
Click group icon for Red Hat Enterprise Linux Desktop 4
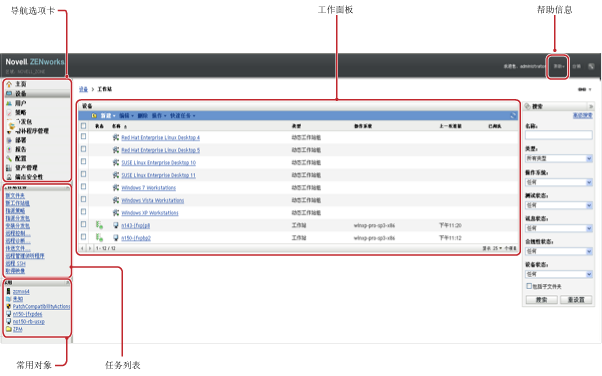point(116,137)
